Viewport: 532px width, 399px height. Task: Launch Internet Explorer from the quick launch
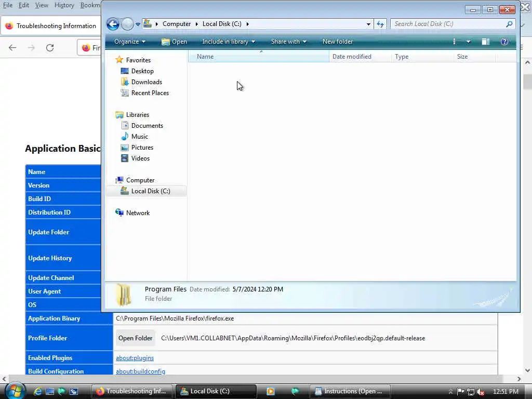(x=37, y=391)
